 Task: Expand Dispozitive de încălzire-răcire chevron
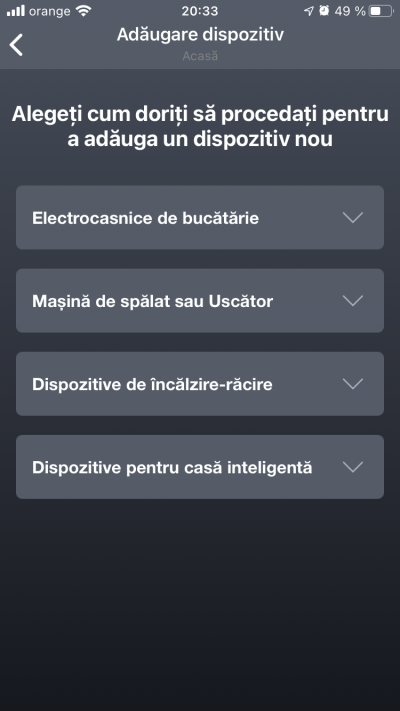point(353,384)
